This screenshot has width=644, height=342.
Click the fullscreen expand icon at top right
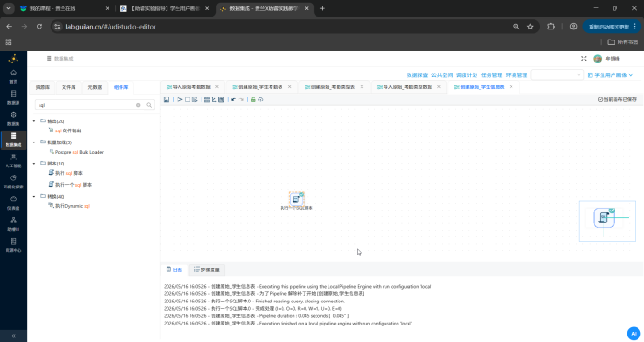[x=583, y=59]
